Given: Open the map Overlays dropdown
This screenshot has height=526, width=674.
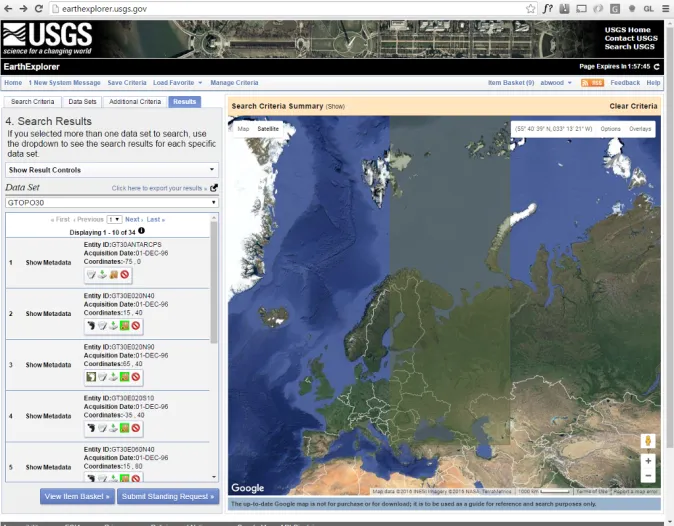Looking at the screenshot, I should (x=640, y=129).
